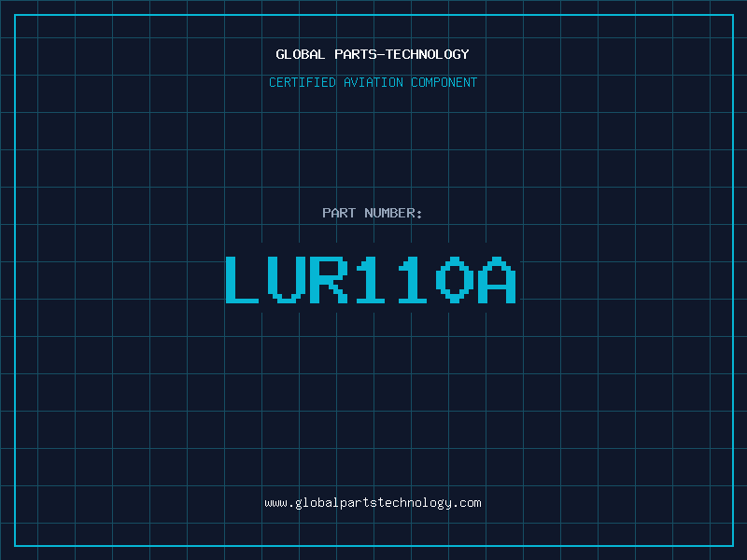Image resolution: width=747 pixels, height=560 pixels.
Task: Click the GLOBAL PARTS-TECHNOLOGY heading
Action: (x=373, y=54)
